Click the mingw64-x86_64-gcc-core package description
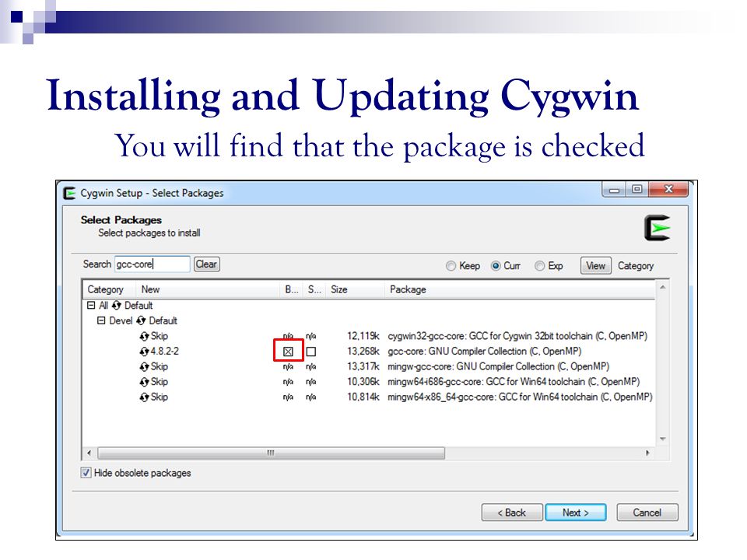This screenshot has height=560, width=747. click(x=520, y=397)
